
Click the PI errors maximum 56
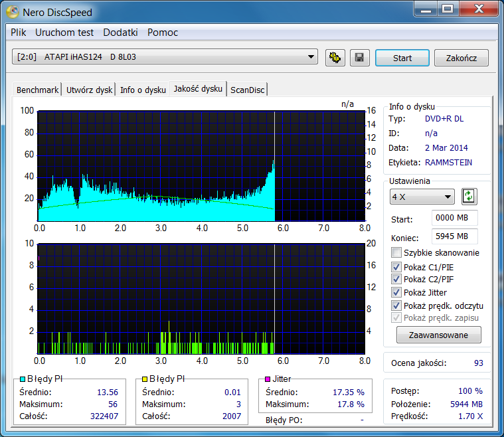(x=113, y=404)
